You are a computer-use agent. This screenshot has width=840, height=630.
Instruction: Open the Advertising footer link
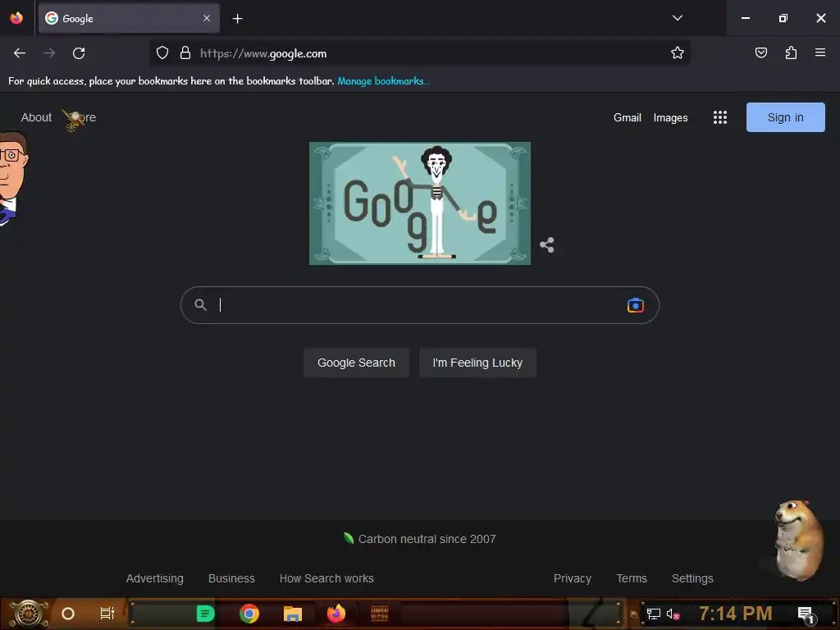tap(155, 578)
